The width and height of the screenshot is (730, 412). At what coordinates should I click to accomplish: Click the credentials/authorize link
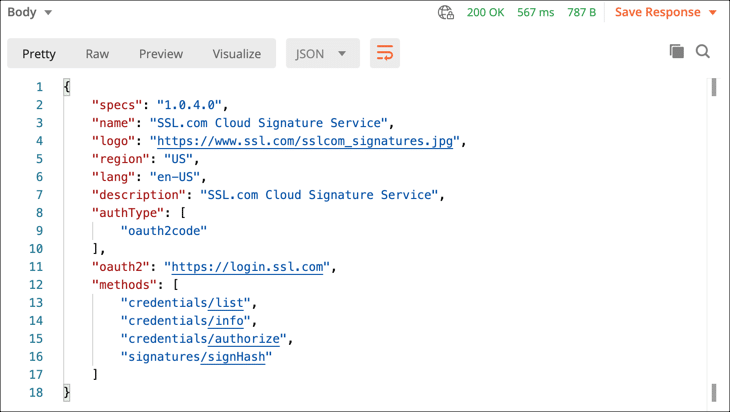tap(246, 339)
